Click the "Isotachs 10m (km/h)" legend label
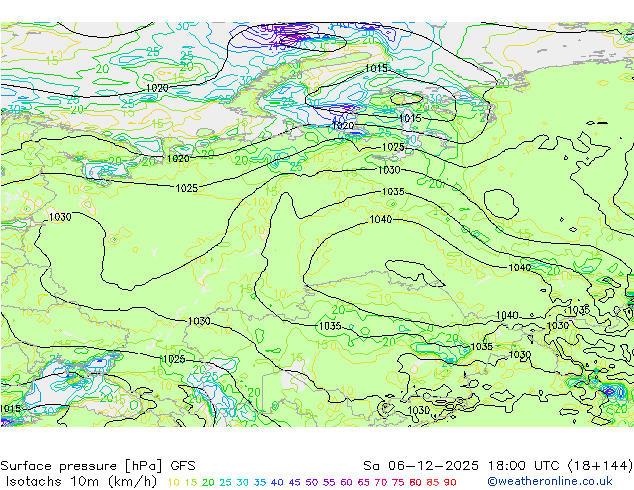634x490 pixels. tap(79, 482)
